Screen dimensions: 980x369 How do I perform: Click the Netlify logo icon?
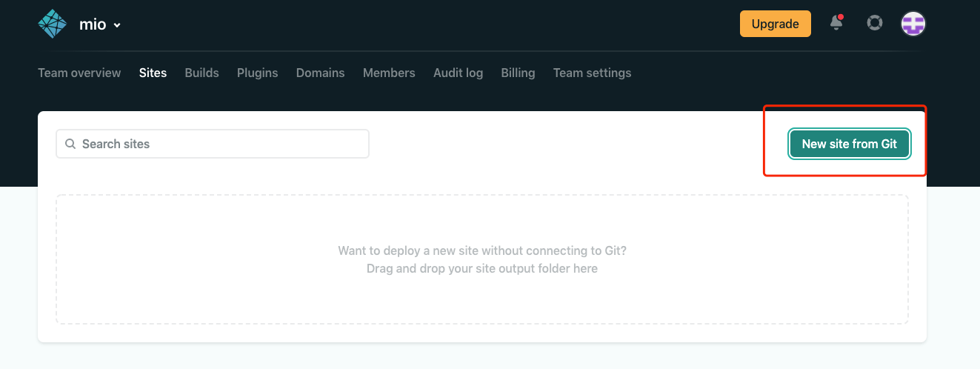tap(53, 24)
